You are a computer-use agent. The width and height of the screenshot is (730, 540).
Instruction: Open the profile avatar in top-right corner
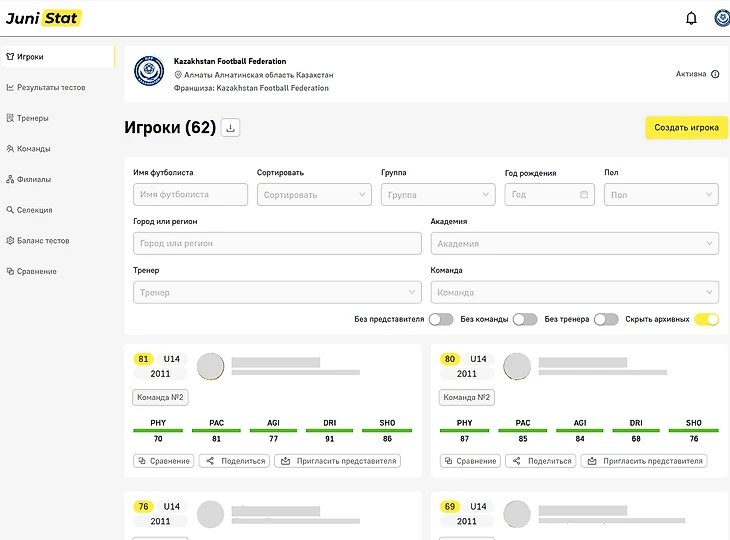721,18
